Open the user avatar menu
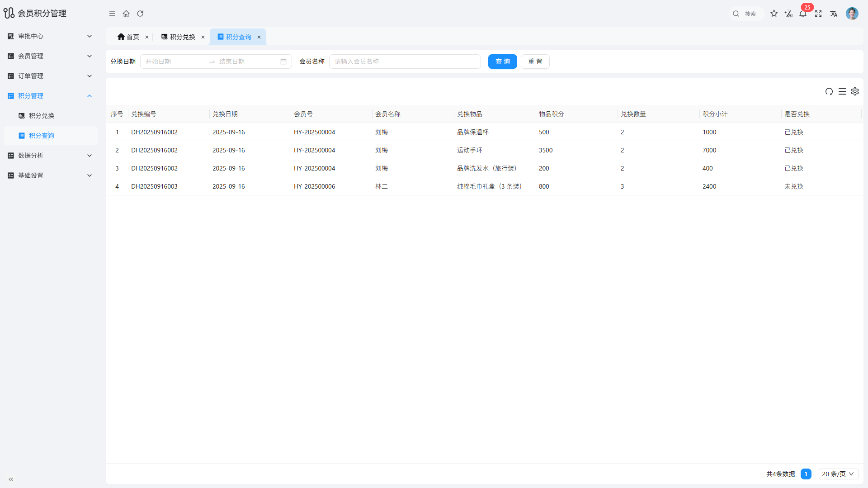The width and height of the screenshot is (868, 488). [852, 14]
